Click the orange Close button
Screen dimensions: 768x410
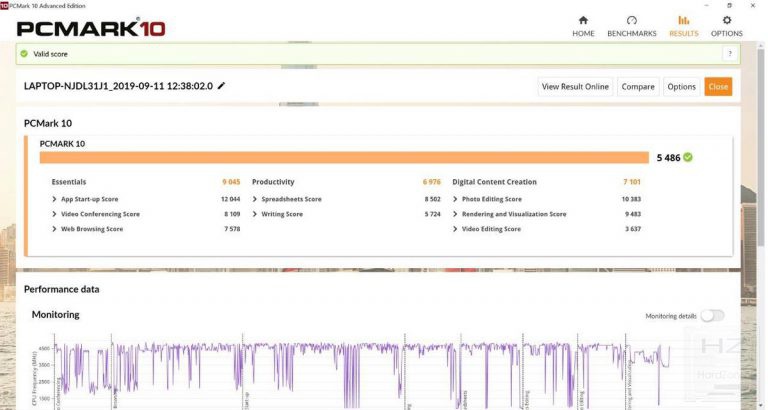(718, 87)
